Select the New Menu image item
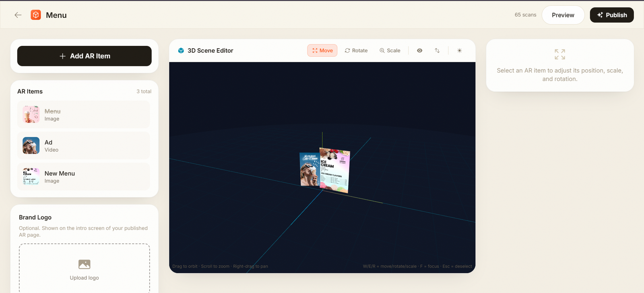The image size is (644, 293). point(84,177)
